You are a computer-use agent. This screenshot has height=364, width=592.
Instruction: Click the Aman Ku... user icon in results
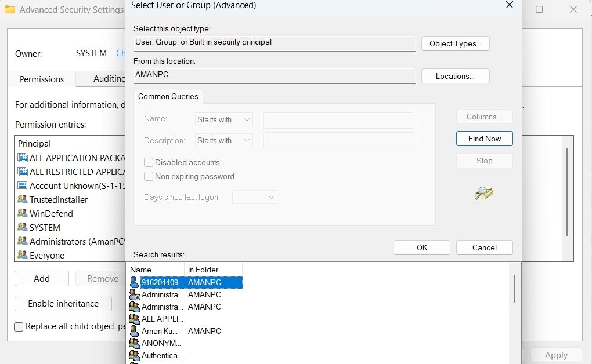tap(134, 331)
